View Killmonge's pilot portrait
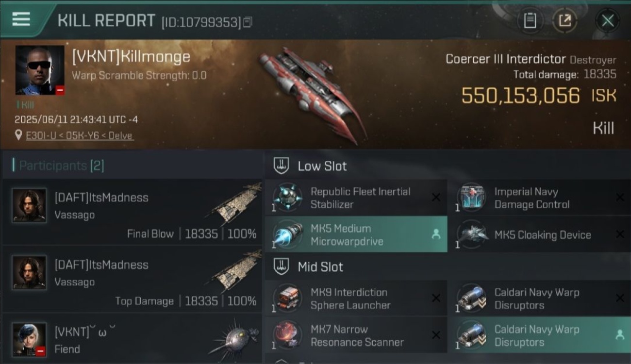Image resolution: width=631 pixels, height=364 pixels. coord(40,70)
